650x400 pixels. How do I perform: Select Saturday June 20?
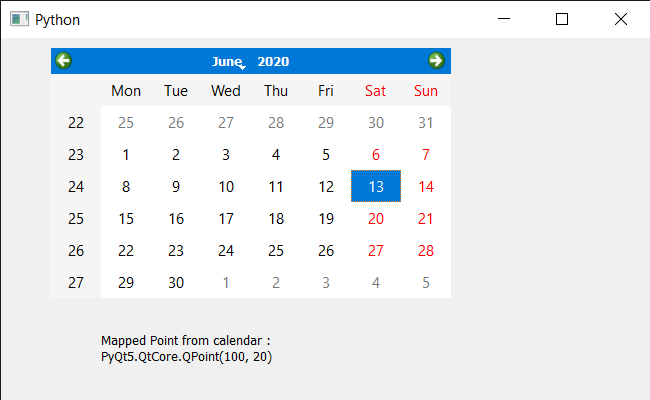tap(376, 218)
